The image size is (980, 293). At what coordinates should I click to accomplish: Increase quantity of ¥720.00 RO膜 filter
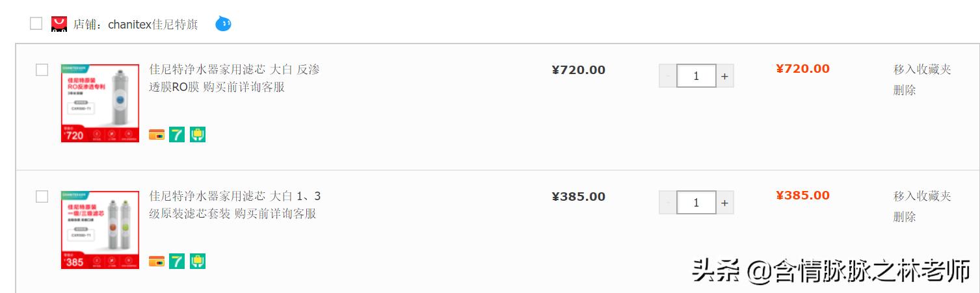coord(724,76)
